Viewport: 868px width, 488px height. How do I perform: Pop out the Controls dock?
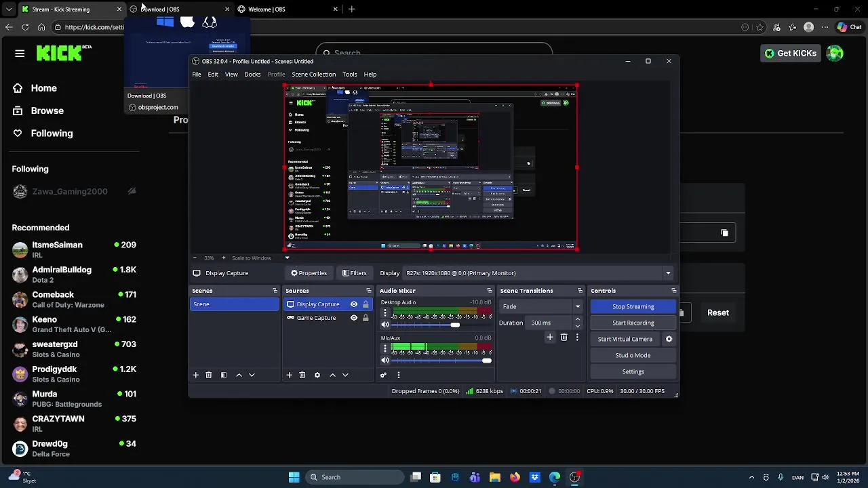[673, 291]
